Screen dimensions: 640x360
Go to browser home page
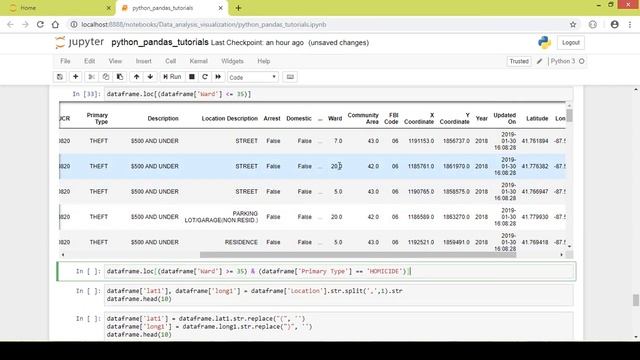55,24
